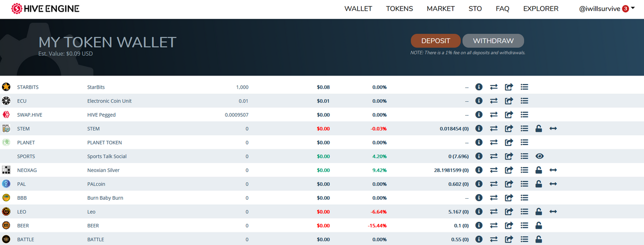The height and width of the screenshot is (245, 644).
Task: Open transaction history list for PLANET
Action: (x=524, y=142)
